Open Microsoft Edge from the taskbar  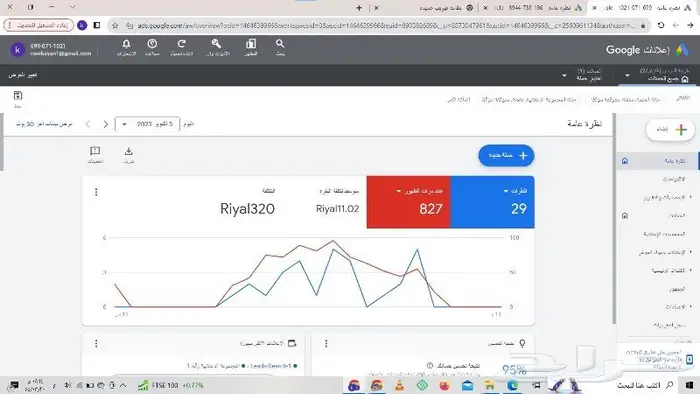click(x=512, y=385)
